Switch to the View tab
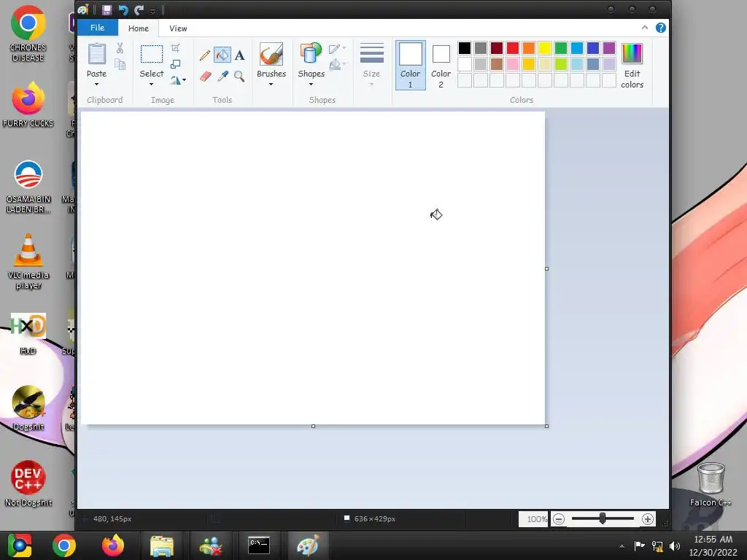Screen dimensions: 747x560 coord(178,28)
